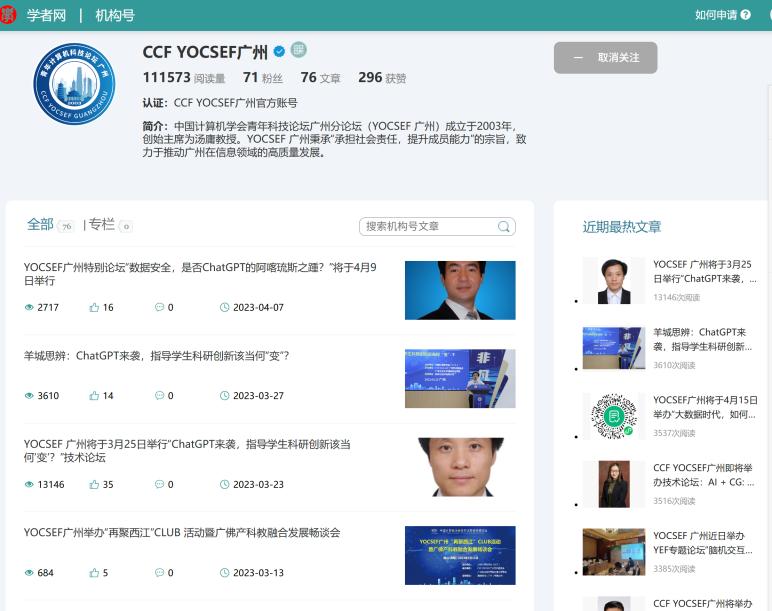The width and height of the screenshot is (772, 611).
Task: Click the 296 获赞 likes stat
Action: [382, 78]
